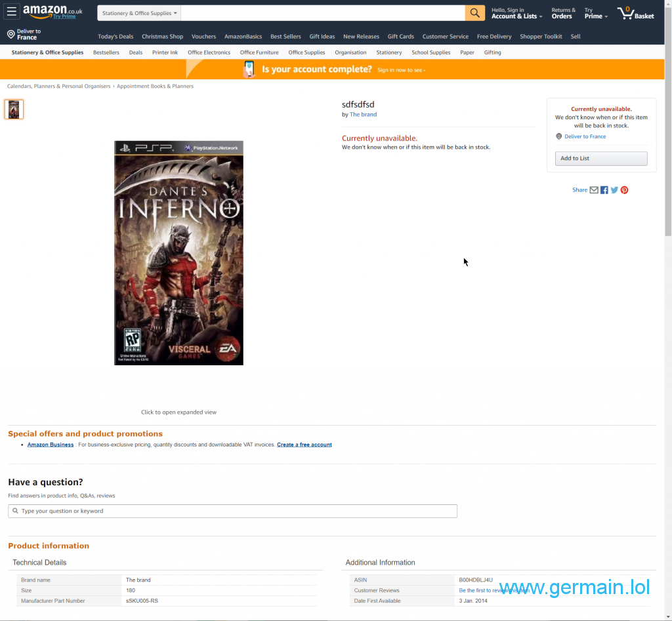Click the Add to List button
Screen dimensions: 672x621
tap(600, 159)
